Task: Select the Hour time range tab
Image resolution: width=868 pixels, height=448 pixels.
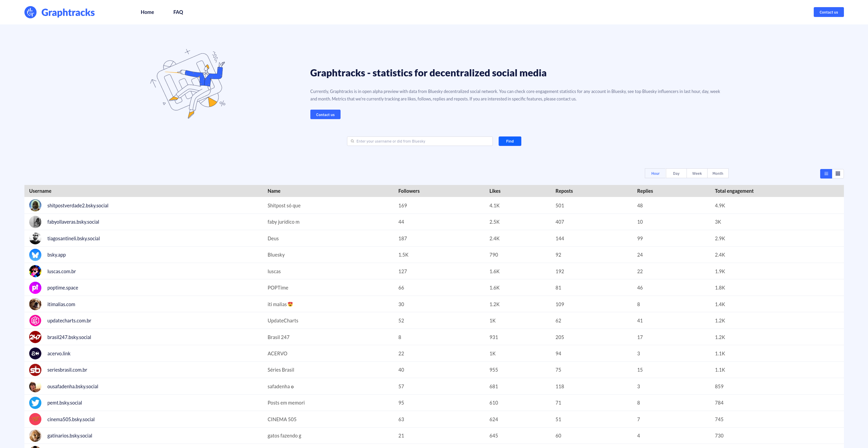Action: (655, 173)
